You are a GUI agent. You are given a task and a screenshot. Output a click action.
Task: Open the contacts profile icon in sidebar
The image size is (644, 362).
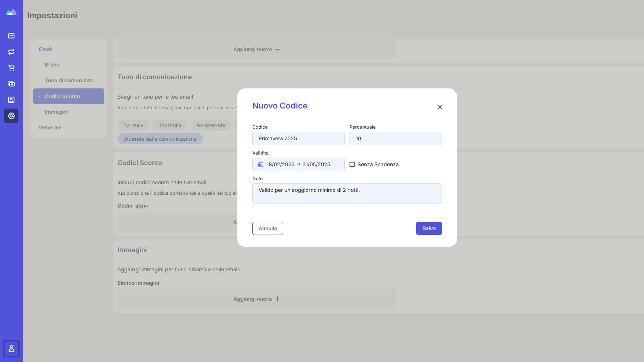pyautogui.click(x=11, y=100)
